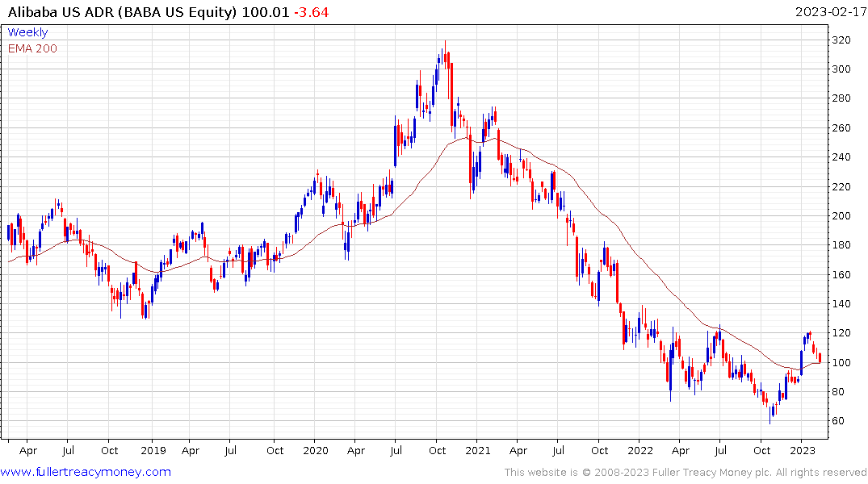Click the 260 price axis label
Image resolution: width=868 pixels, height=484 pixels.
coord(841,127)
